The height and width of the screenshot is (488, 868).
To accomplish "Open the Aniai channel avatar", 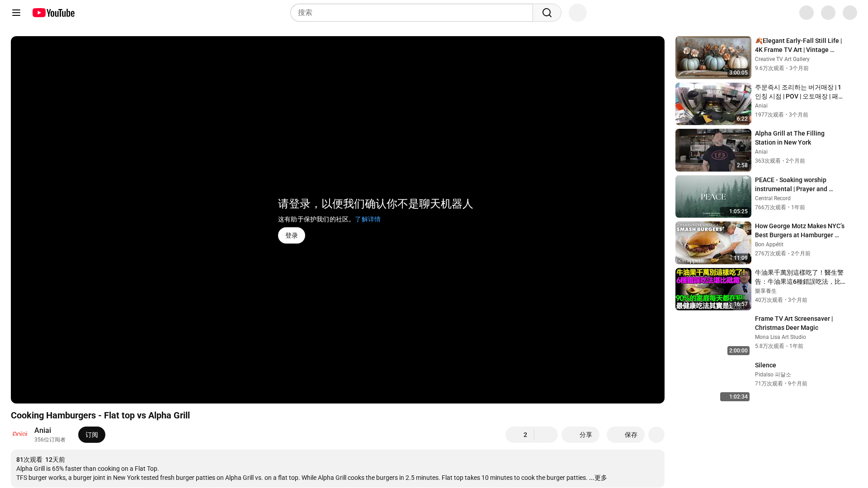I will (20, 435).
